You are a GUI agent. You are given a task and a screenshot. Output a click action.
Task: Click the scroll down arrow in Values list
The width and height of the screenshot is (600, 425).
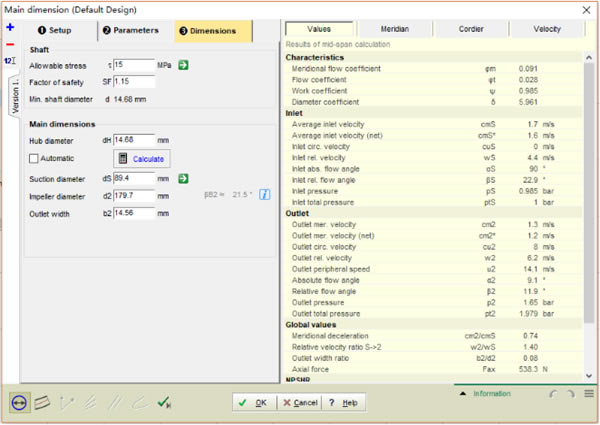[x=589, y=376]
